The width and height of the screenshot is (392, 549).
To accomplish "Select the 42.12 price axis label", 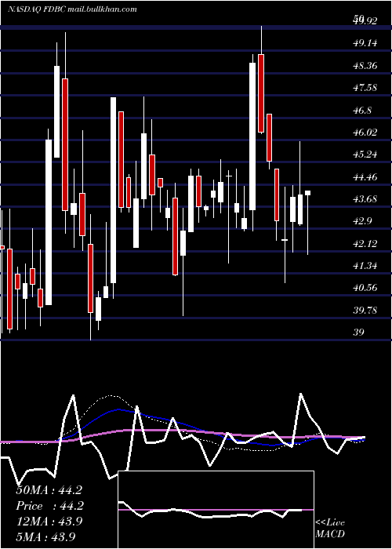I will (365, 244).
